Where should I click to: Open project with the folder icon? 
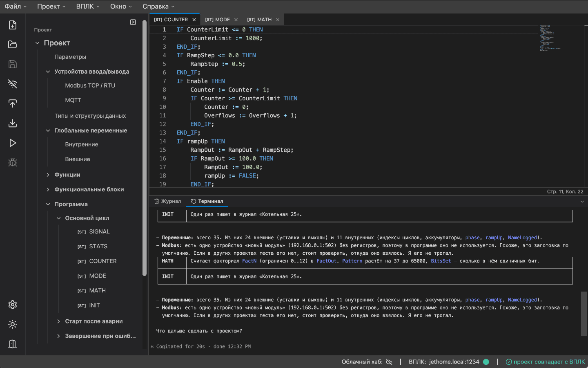click(x=13, y=45)
